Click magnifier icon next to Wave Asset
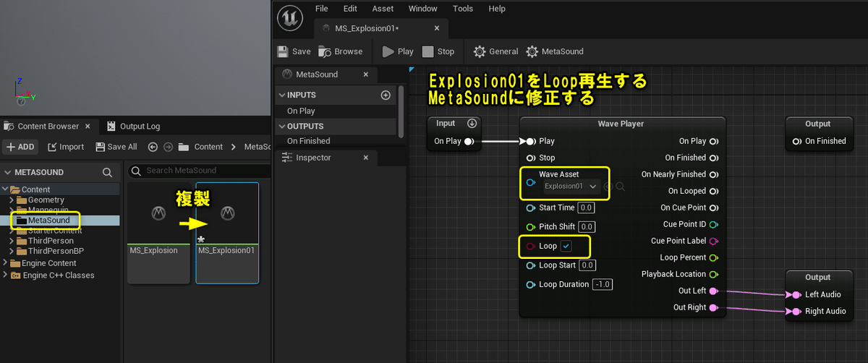 coord(620,187)
